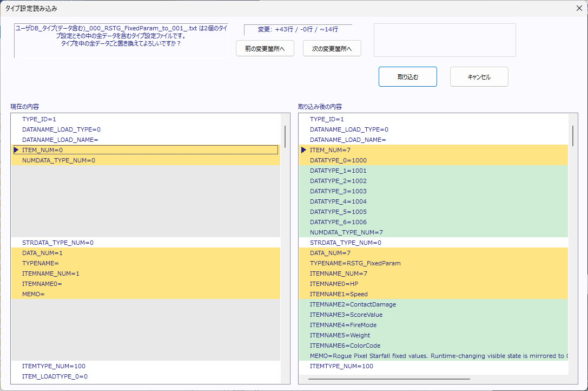Viewport: 588px width, 391px height.
Task: Select DATA_NUM=1 row
Action: tap(146, 253)
